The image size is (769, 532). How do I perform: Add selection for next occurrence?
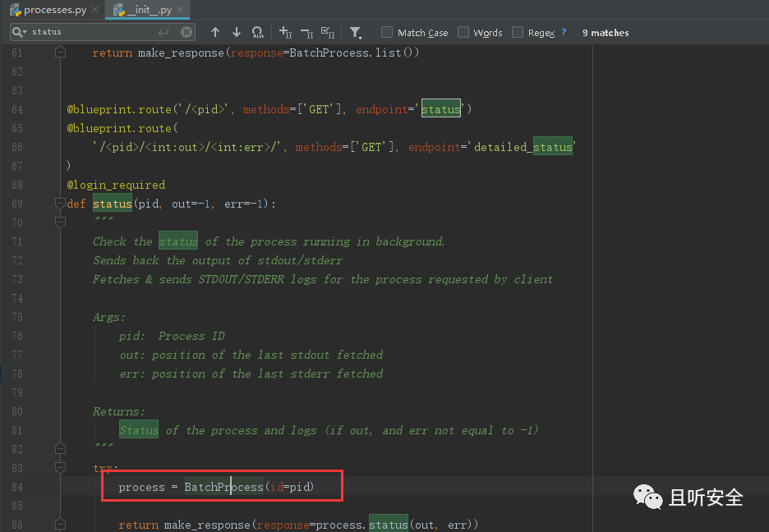click(285, 32)
